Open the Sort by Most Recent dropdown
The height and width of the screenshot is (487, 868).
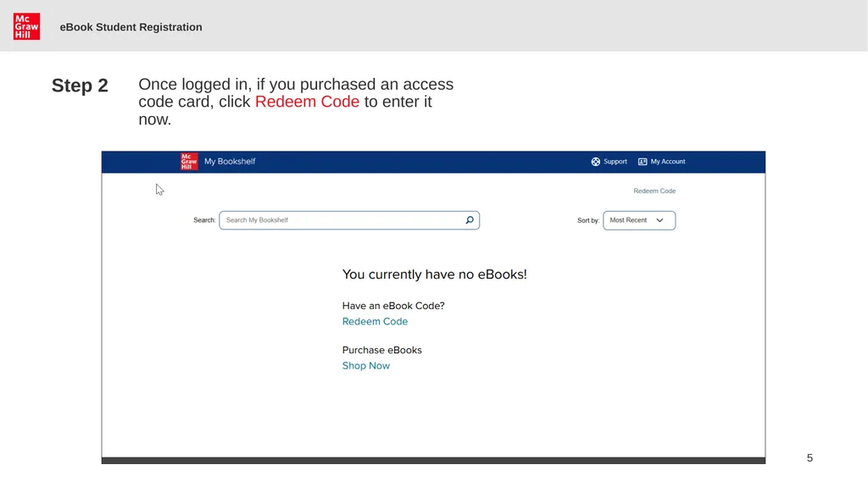(639, 220)
